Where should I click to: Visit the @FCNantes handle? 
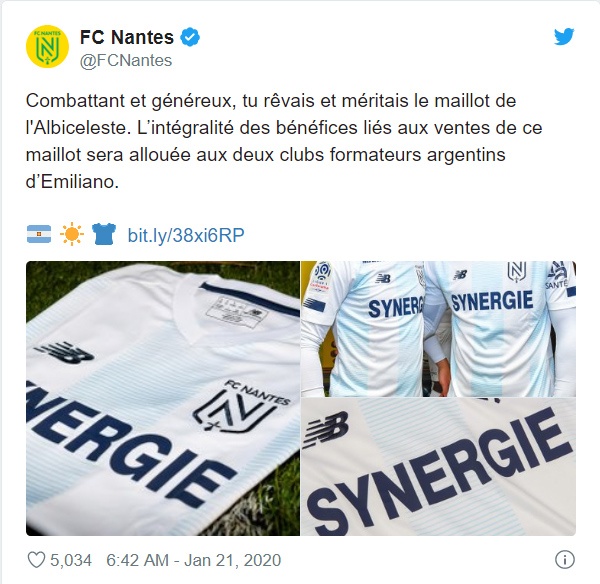click(126, 60)
